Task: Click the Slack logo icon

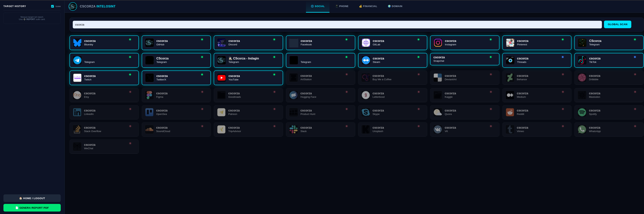Action: click(x=293, y=129)
